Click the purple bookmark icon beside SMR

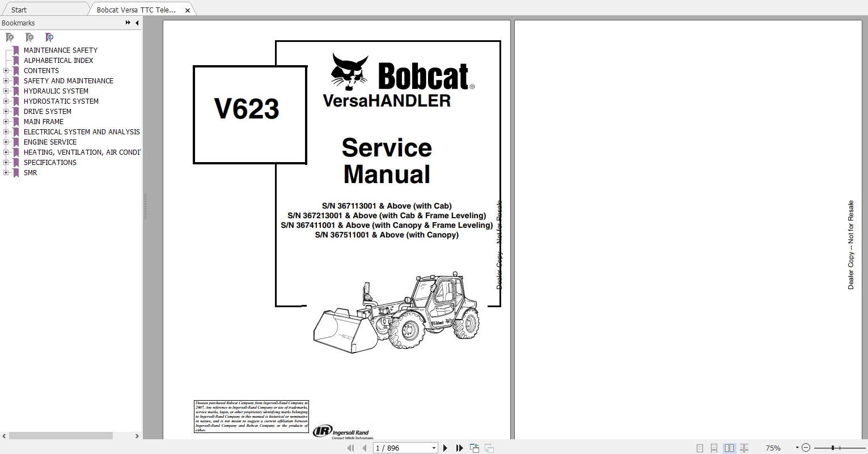point(16,173)
